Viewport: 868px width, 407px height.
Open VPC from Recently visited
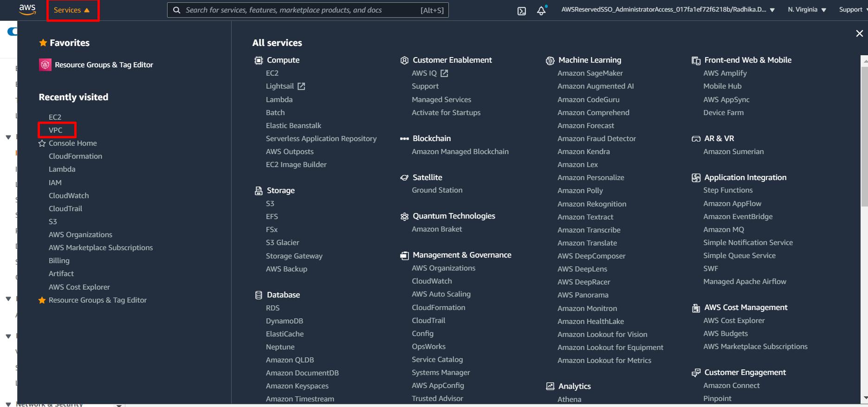coord(55,130)
